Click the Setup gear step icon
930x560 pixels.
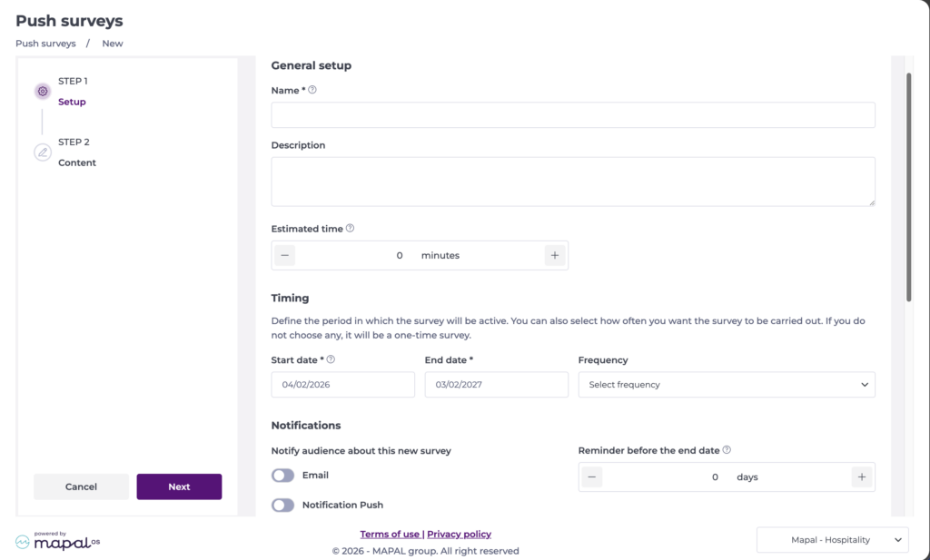click(43, 91)
